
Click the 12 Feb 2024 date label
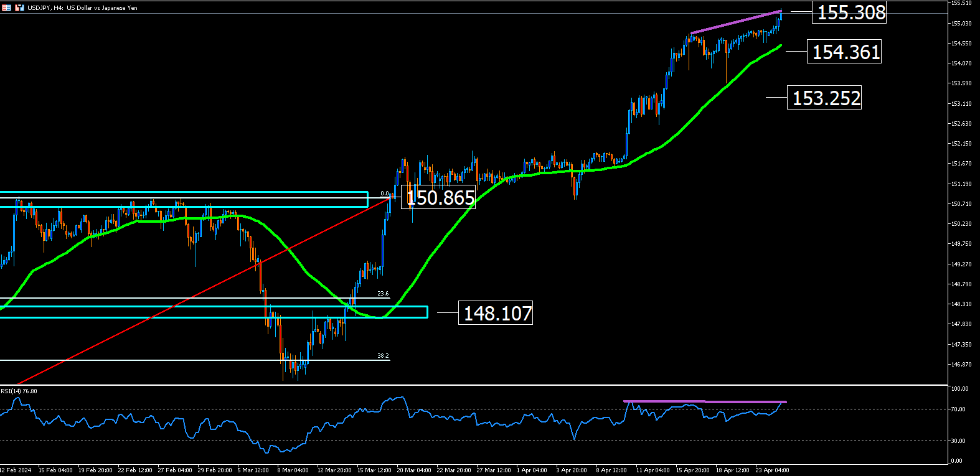tap(16, 470)
